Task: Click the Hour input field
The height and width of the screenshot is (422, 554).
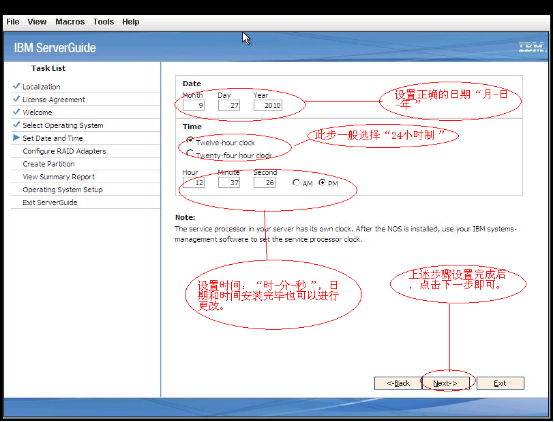Action: (x=194, y=182)
